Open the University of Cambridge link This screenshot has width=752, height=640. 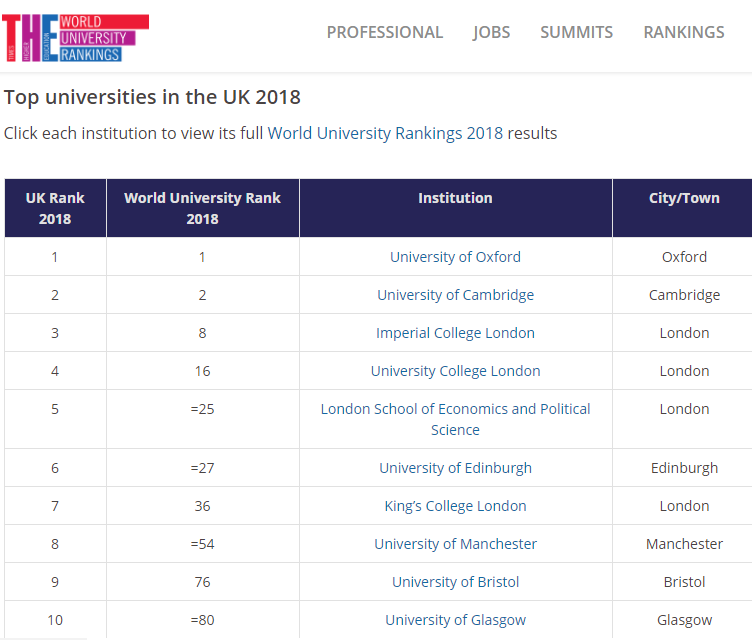point(455,295)
